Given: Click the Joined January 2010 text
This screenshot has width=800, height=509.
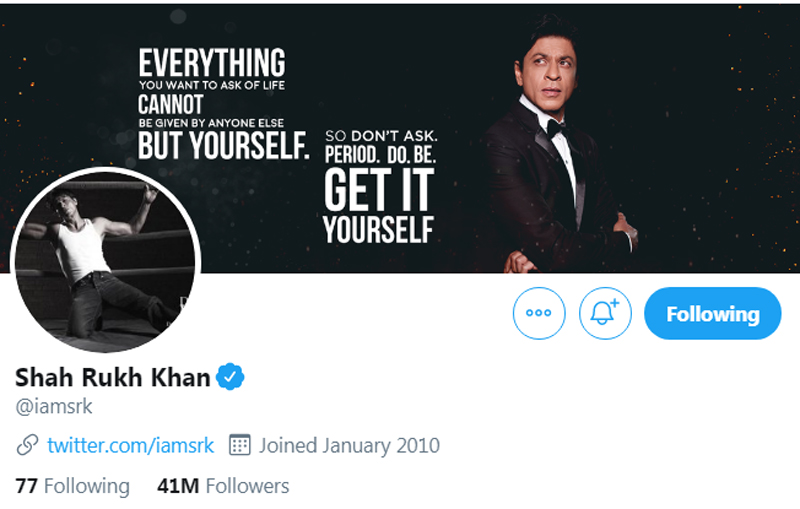Looking at the screenshot, I should click(x=349, y=445).
